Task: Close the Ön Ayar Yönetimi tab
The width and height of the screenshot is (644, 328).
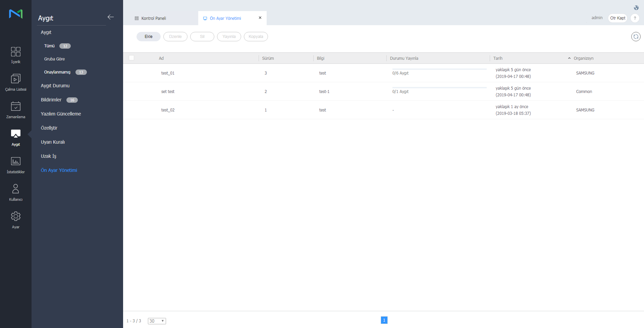Action: [x=260, y=18]
